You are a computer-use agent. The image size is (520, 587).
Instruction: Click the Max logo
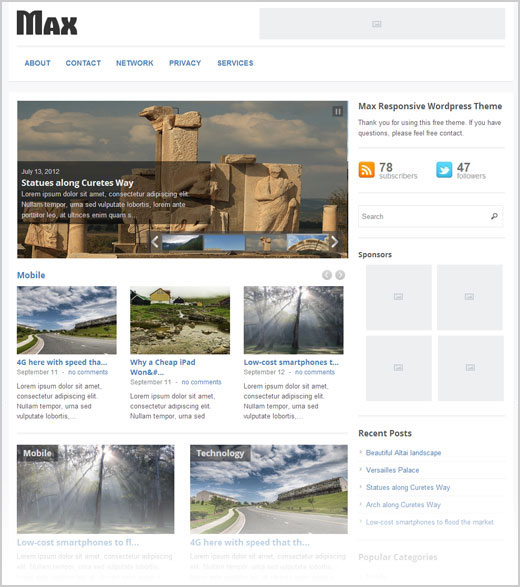pyautogui.click(x=47, y=23)
